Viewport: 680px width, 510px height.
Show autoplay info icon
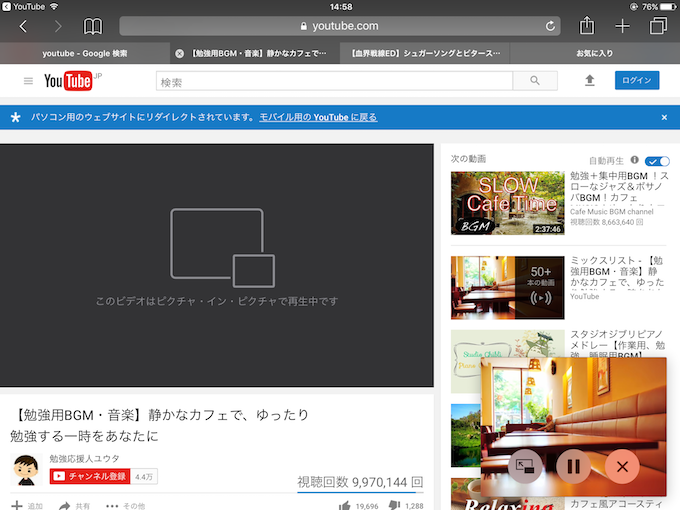point(634,160)
